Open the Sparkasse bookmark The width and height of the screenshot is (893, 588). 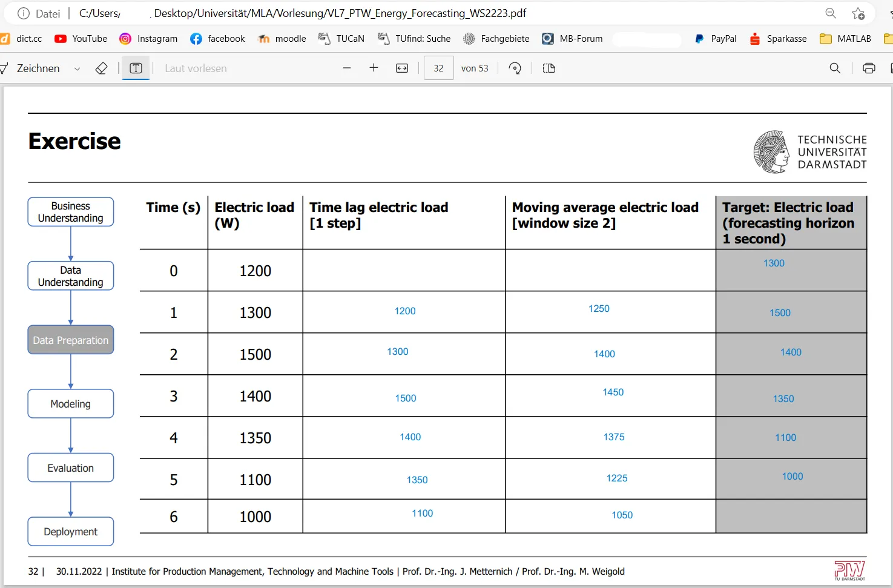pos(778,39)
